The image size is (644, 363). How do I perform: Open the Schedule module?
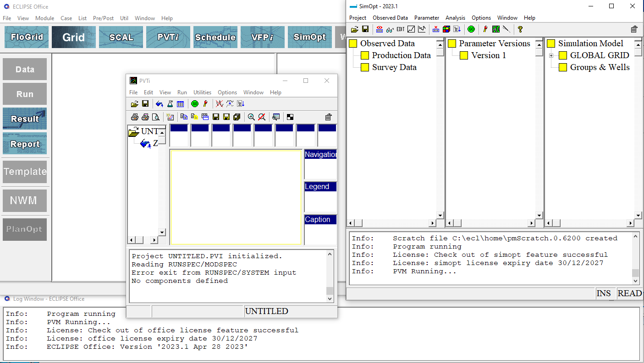[215, 37]
